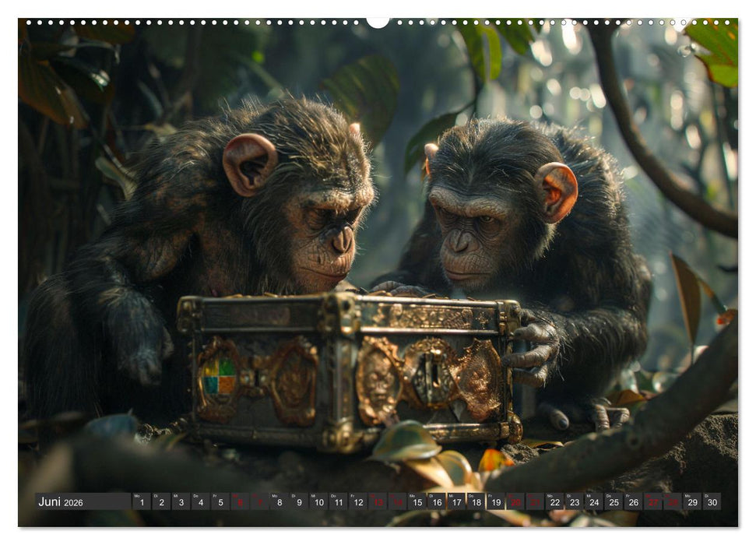
Task: Click red Saturday 6 date box
Action: point(239,502)
